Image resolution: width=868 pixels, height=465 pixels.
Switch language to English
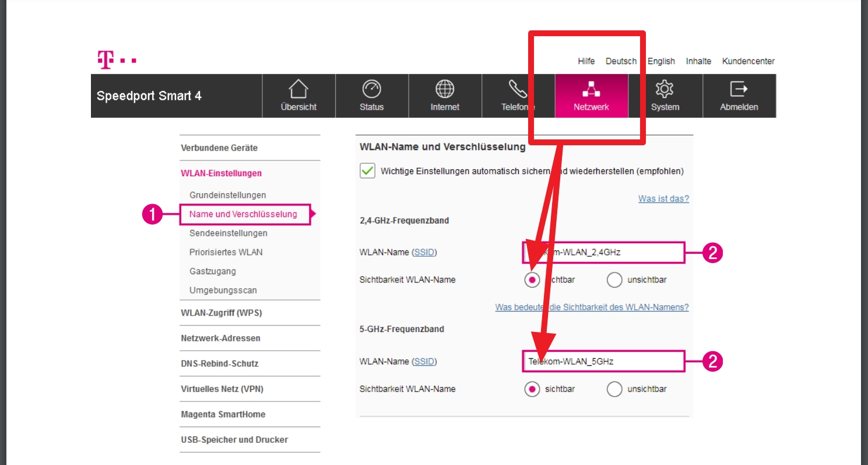[661, 61]
